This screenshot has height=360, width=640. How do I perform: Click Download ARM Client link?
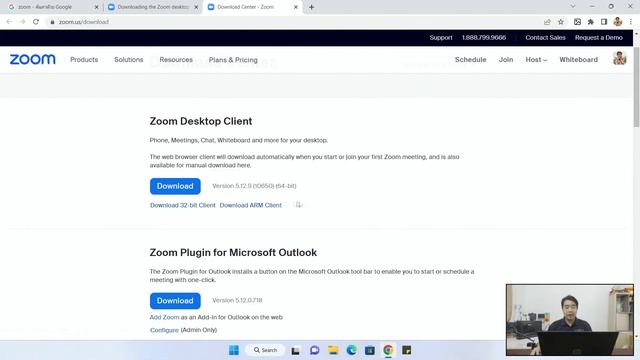251,205
